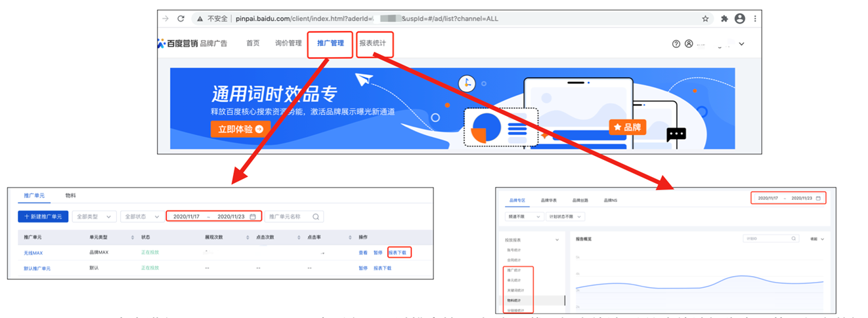Click calendar icon in 推广单元 date range
868x318 pixels.
(x=253, y=216)
